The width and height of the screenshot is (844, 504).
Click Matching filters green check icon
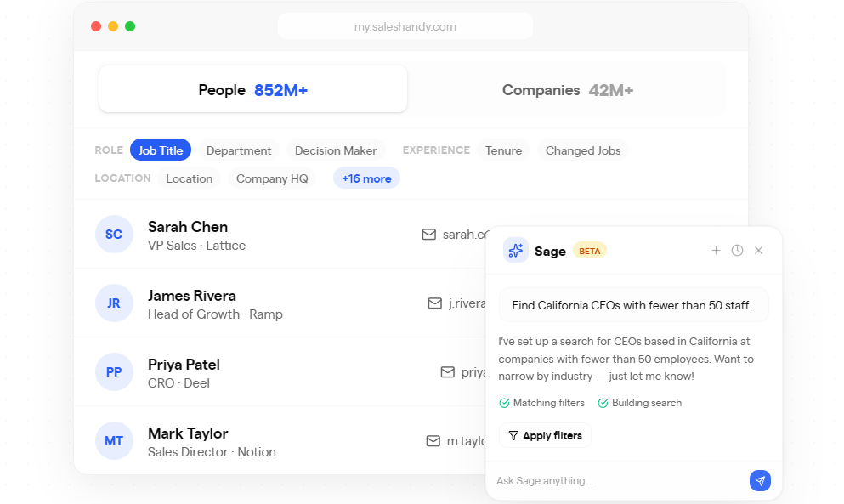point(504,404)
